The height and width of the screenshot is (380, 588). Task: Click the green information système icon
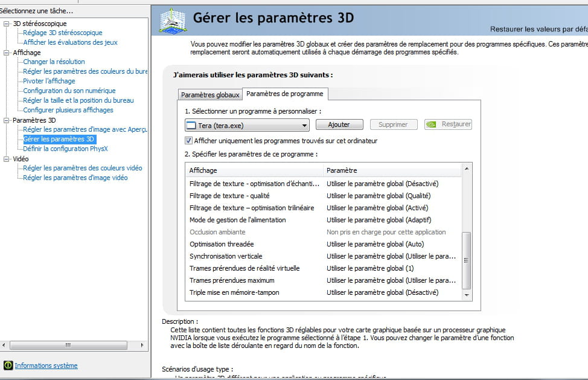pyautogui.click(x=8, y=366)
